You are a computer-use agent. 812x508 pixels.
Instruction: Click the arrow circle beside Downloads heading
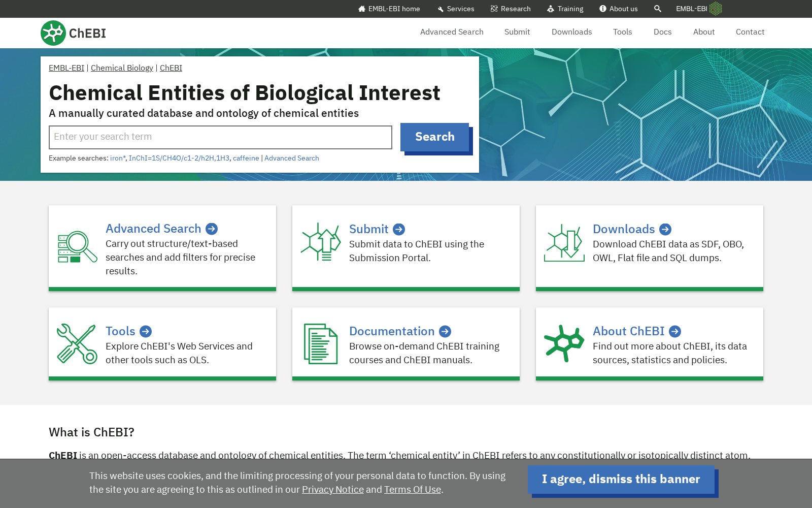tap(665, 230)
